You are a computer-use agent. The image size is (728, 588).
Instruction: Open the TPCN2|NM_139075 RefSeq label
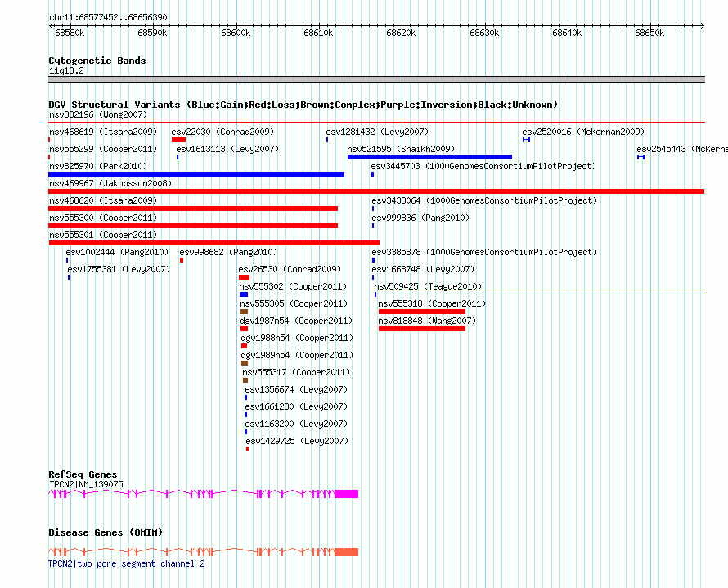tap(87, 484)
